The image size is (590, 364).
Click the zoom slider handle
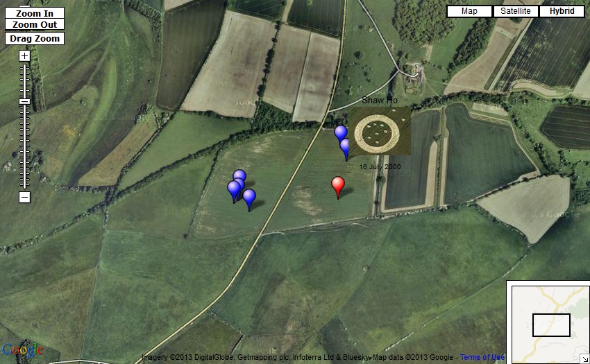24,102
